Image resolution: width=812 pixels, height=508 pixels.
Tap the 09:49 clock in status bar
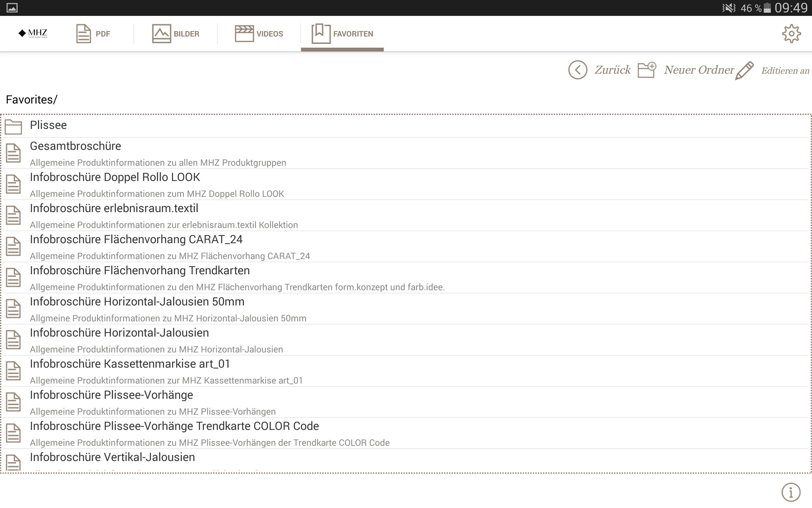(x=791, y=8)
